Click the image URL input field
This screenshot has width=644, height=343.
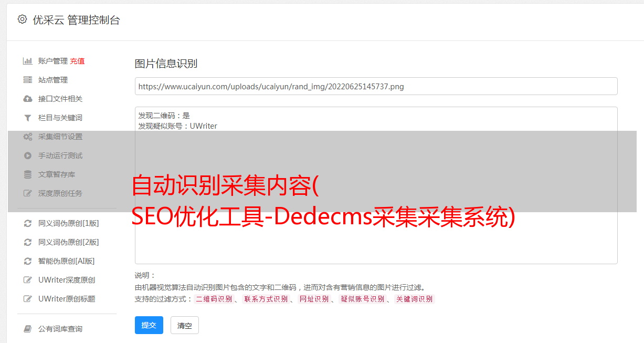point(376,86)
